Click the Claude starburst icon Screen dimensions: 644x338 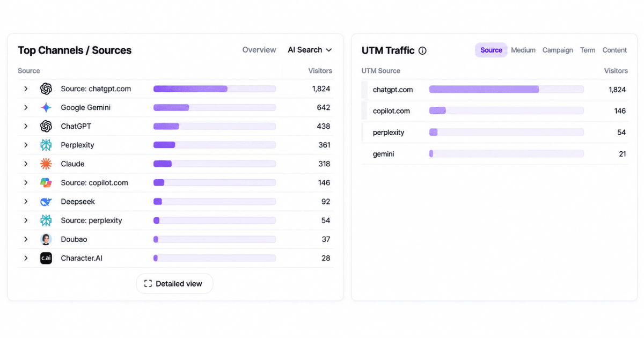coord(46,164)
